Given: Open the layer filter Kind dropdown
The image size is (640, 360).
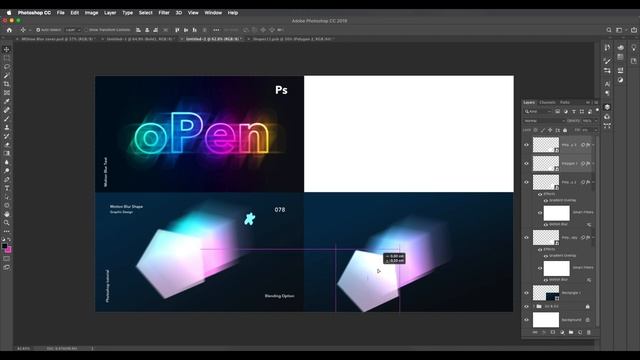Looking at the screenshot, I should 538,111.
